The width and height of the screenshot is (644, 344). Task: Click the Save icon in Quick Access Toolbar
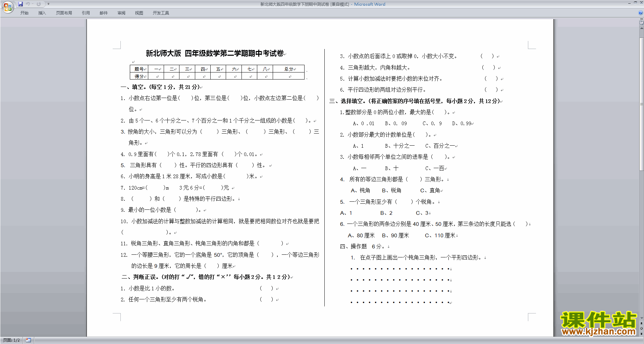tap(20, 4)
